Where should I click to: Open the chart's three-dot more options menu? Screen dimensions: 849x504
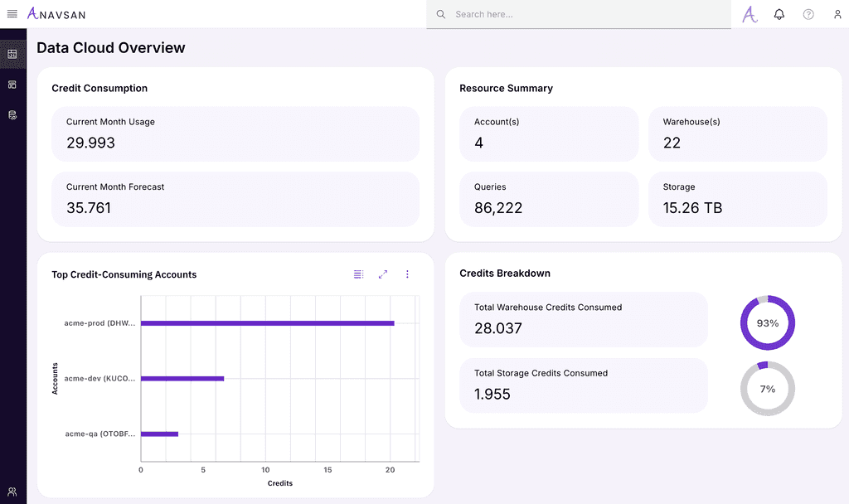407,274
